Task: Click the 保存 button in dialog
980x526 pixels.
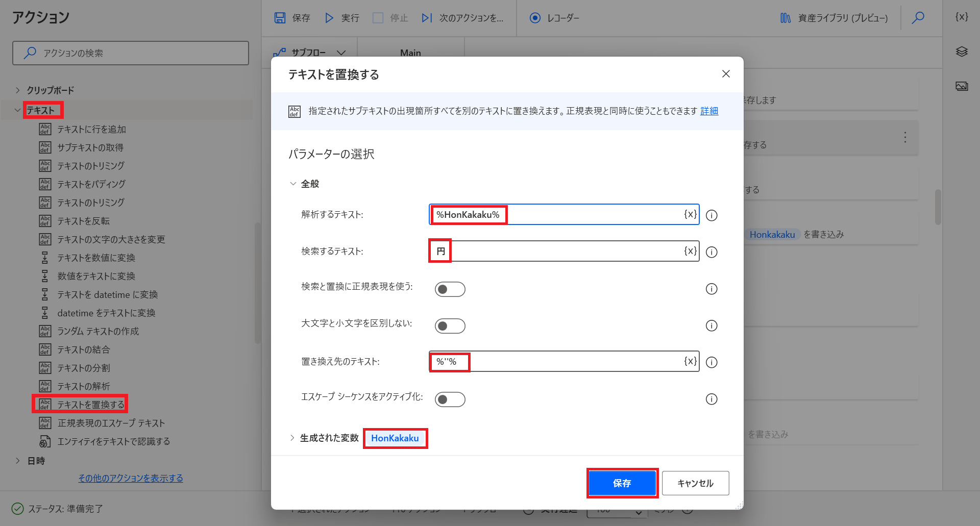Action: point(622,483)
